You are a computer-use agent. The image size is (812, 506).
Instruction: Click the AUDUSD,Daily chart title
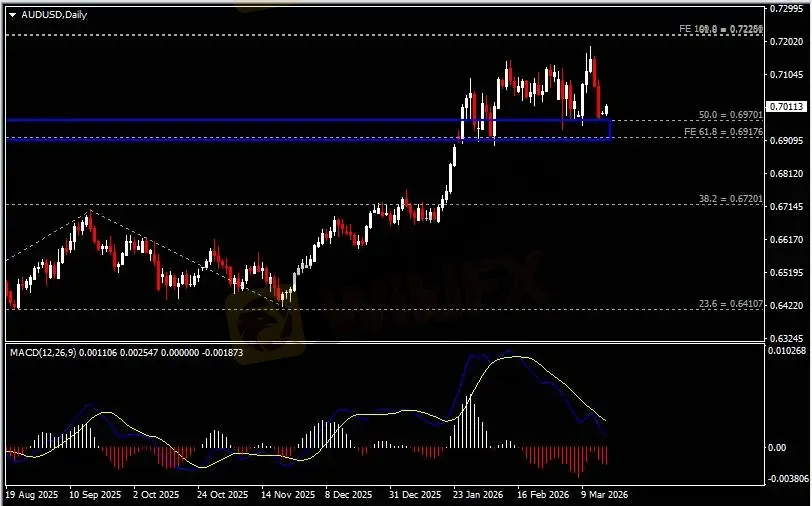pos(54,15)
